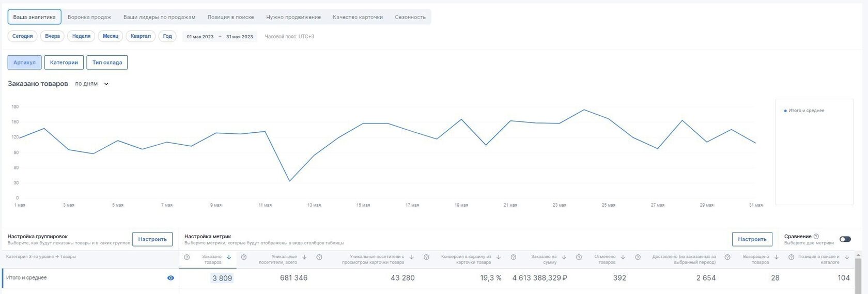This screenshot has width=868, height=294.
Task: Open the 'Ваша аналитика' tab
Action: point(34,17)
